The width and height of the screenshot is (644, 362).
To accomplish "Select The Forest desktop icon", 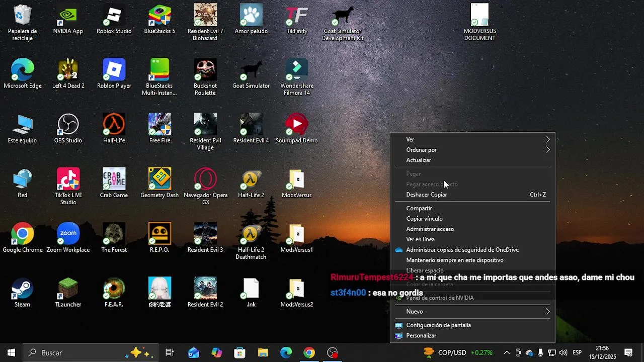I will [114, 239].
